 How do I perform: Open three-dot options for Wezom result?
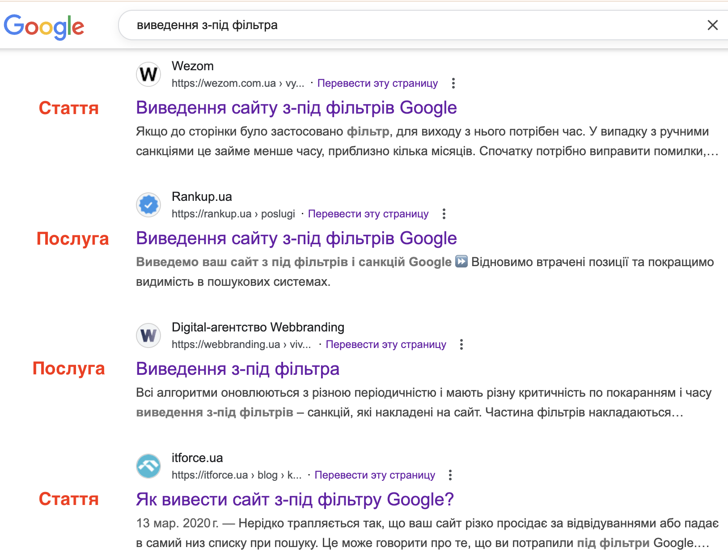click(x=453, y=83)
